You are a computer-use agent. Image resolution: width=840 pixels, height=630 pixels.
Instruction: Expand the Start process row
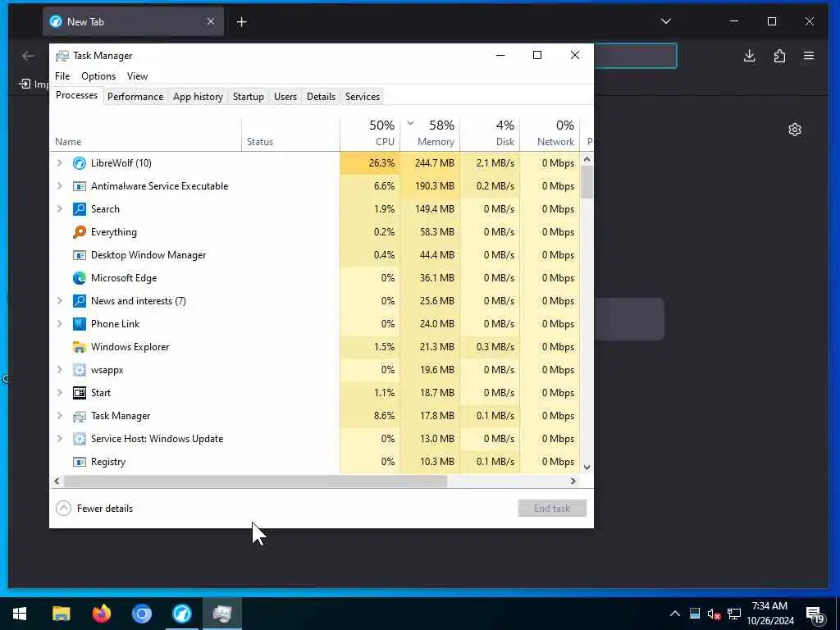(x=59, y=393)
